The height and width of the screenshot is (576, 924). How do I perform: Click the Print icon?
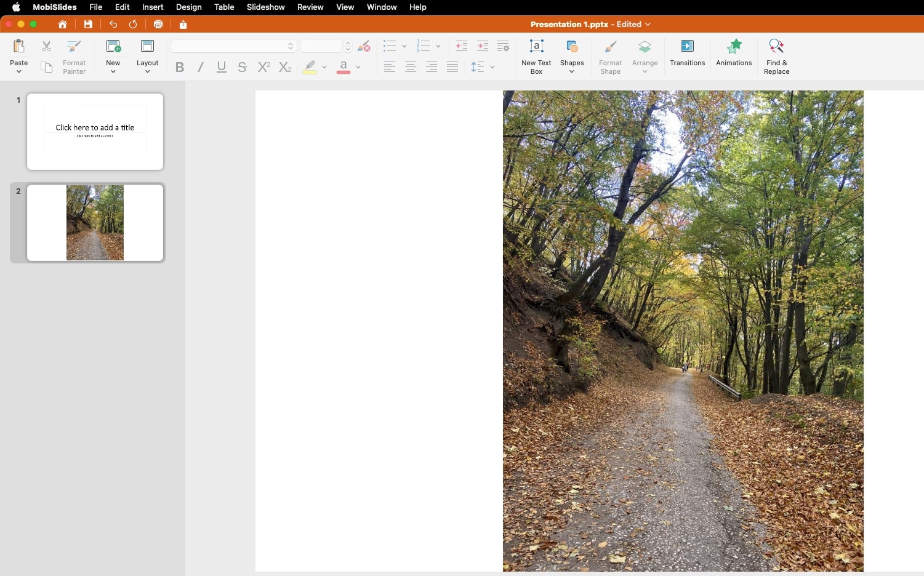tap(158, 24)
